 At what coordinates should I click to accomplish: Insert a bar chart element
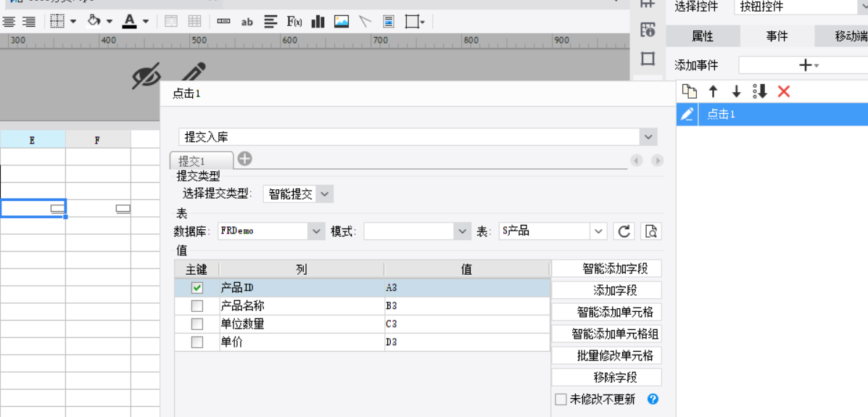[x=318, y=22]
